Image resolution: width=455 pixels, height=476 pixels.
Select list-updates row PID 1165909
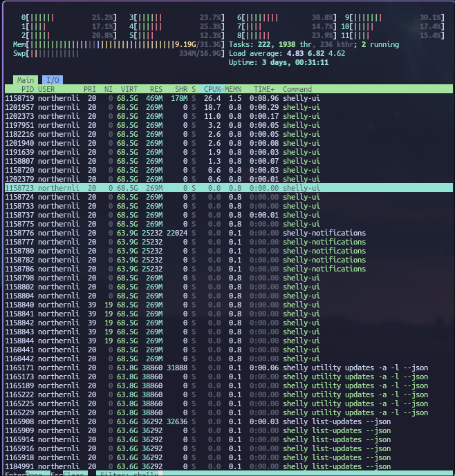pyautogui.click(x=229, y=430)
